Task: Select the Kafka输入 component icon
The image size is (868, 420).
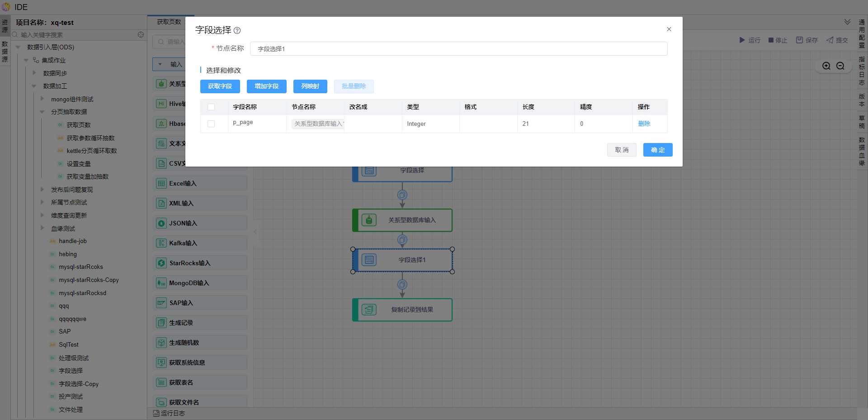Action: coord(161,243)
